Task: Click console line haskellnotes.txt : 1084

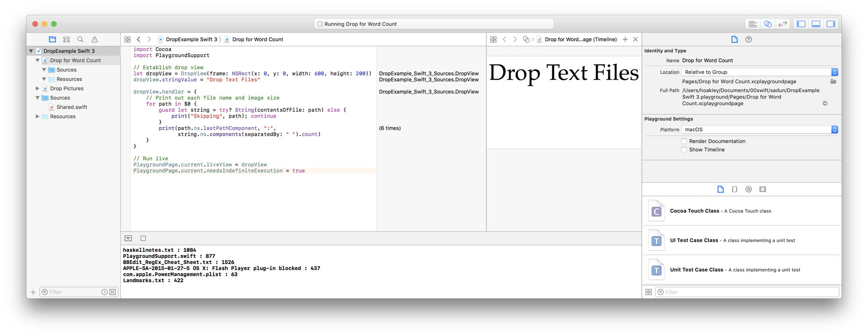Action: (159, 250)
